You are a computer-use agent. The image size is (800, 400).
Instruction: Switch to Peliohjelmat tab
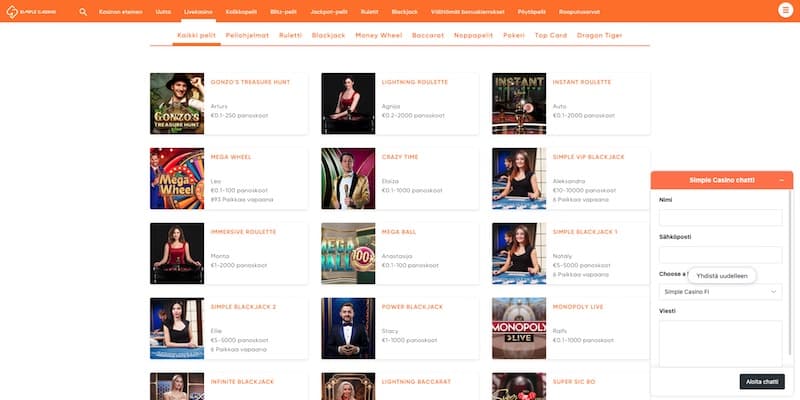247,36
